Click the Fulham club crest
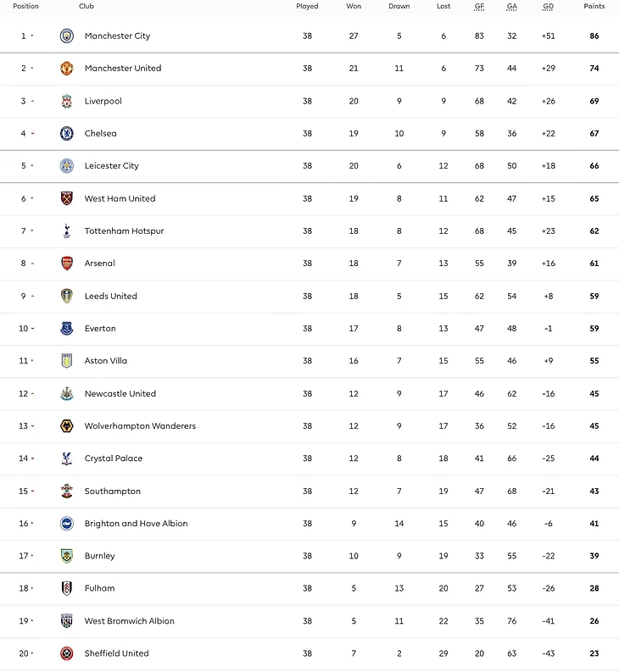619x672 pixels. [67, 588]
